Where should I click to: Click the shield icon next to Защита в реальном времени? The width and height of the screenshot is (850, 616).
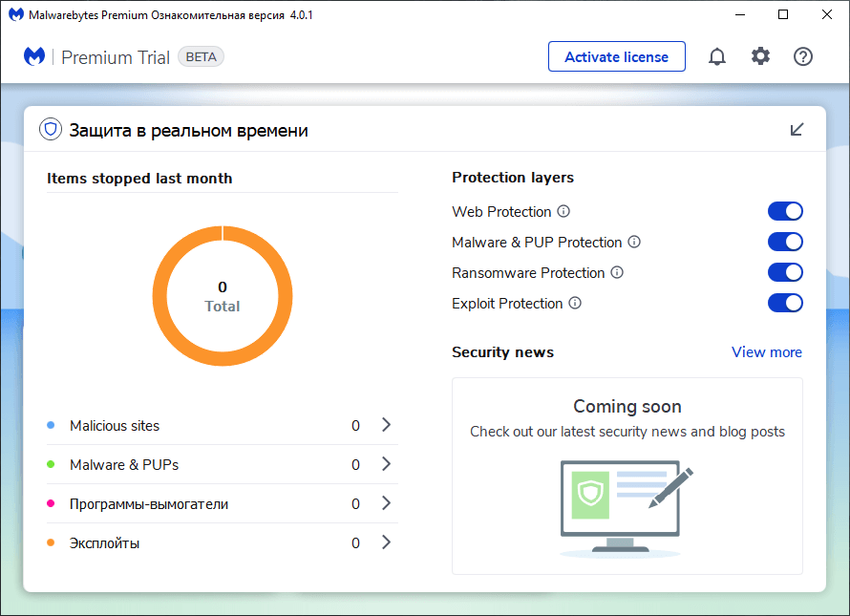coord(51,129)
